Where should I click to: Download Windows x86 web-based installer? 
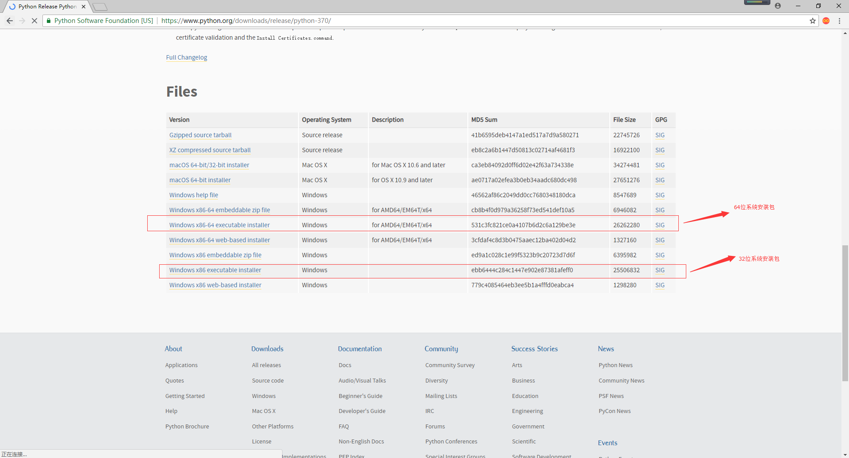click(215, 285)
